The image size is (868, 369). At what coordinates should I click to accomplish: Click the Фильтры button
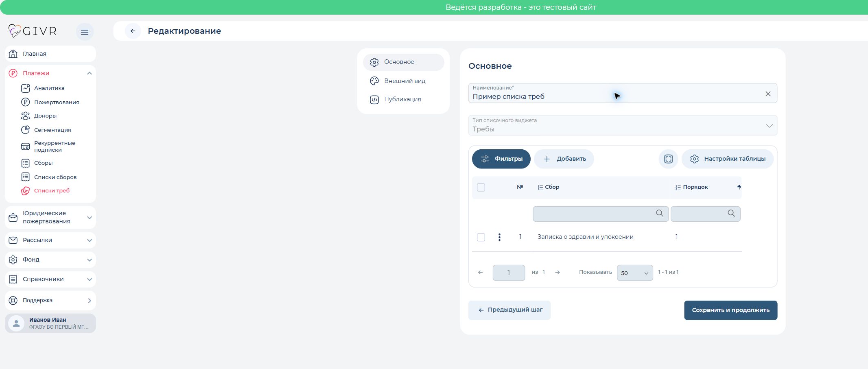[x=501, y=159]
